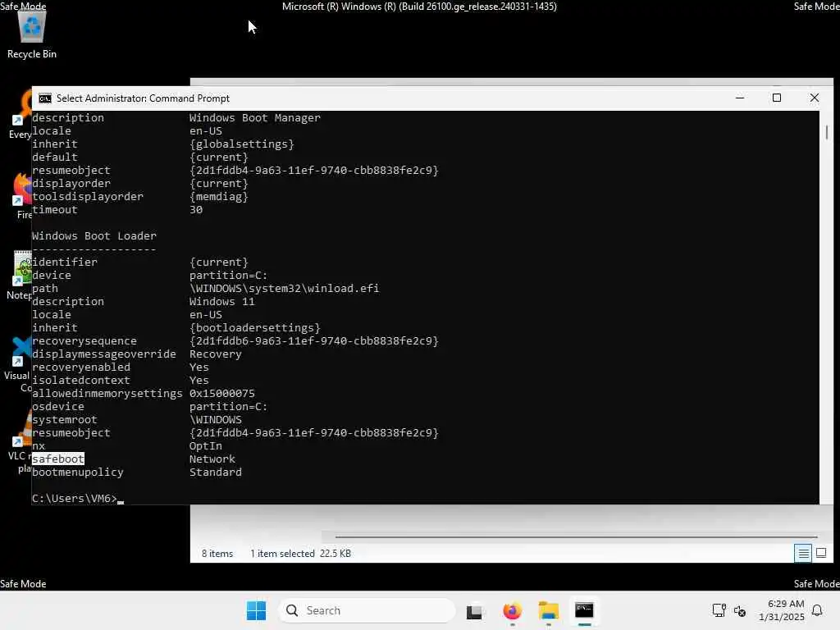Open the notification bell icon
Image resolution: width=840 pixels, height=630 pixels.
click(x=817, y=610)
